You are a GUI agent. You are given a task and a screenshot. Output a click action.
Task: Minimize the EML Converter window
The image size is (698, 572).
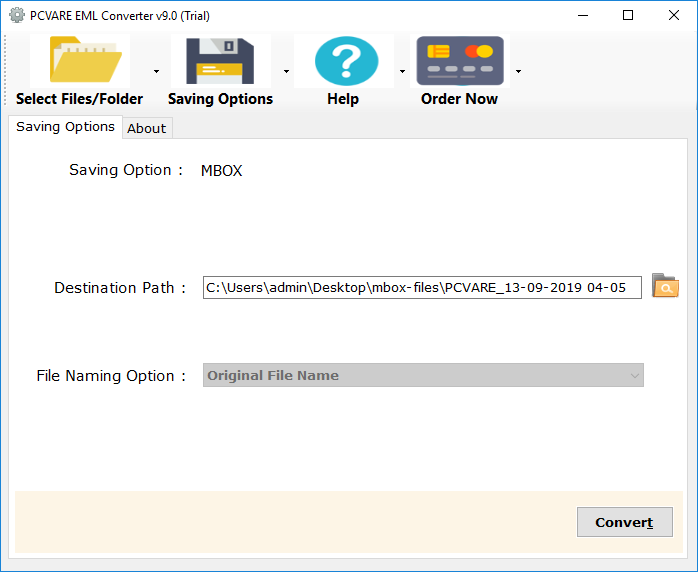tap(583, 15)
